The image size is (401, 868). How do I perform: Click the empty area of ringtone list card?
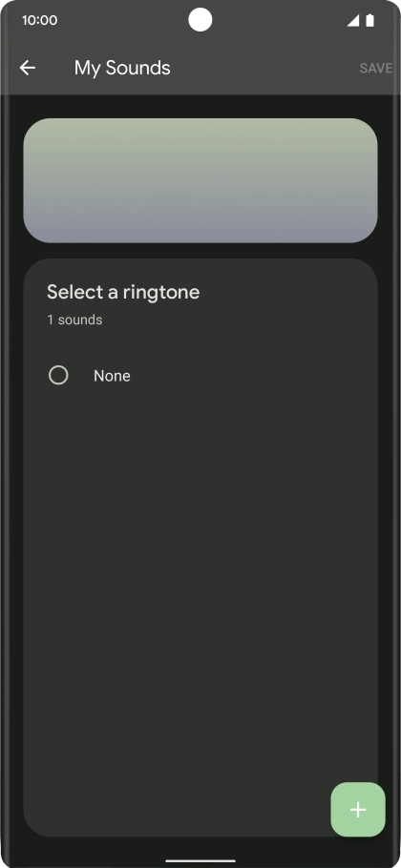click(200, 581)
